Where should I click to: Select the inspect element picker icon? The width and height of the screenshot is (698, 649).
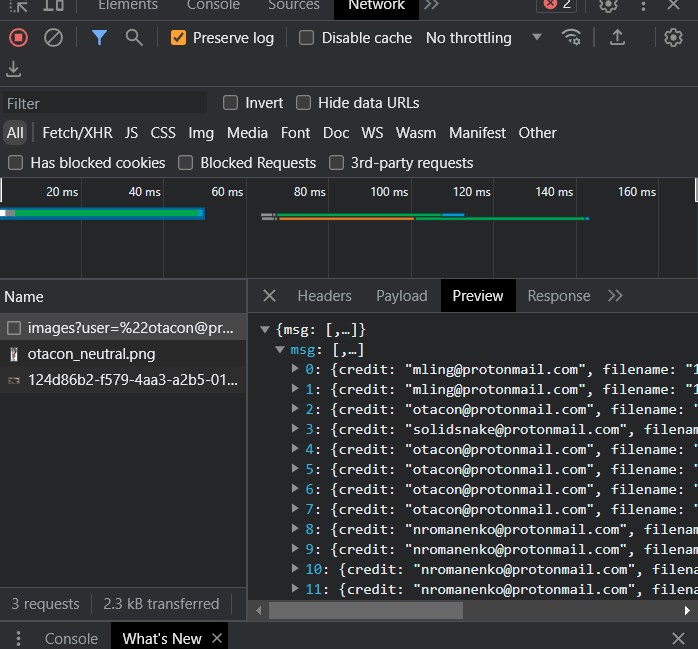[x=18, y=5]
